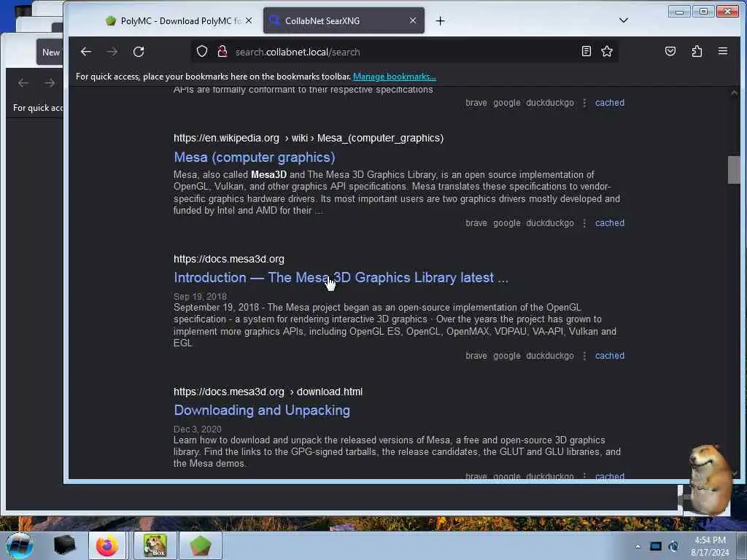Click 'duckduckgo' label on Wikipedia result
This screenshot has height=560, width=747.
550,223
